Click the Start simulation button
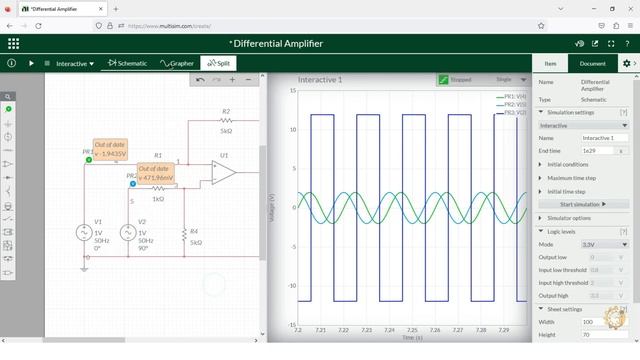Screen dimensions: 640x360 tap(583, 204)
